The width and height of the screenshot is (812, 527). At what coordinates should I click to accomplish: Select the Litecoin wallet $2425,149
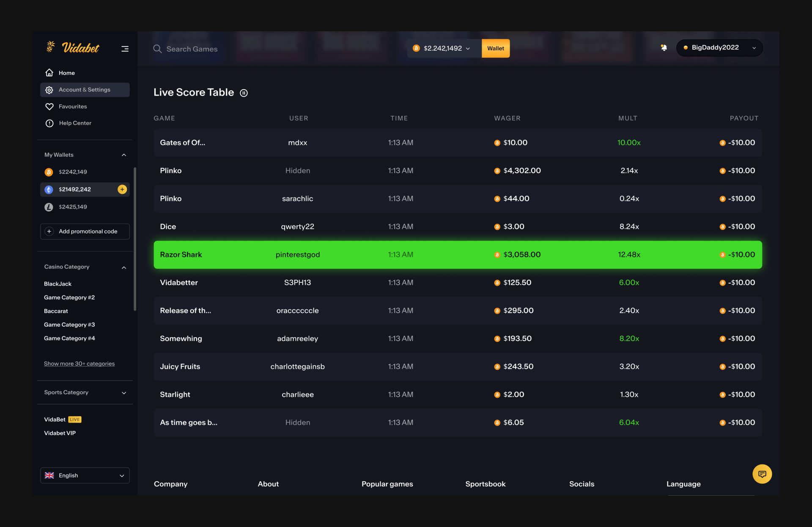point(73,207)
